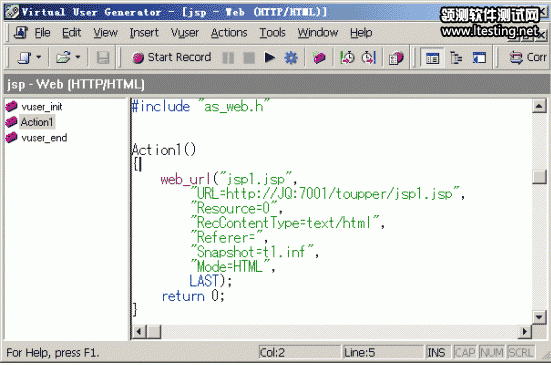
Task: Click the Pause playback icon
Action: pyautogui.click(x=228, y=58)
